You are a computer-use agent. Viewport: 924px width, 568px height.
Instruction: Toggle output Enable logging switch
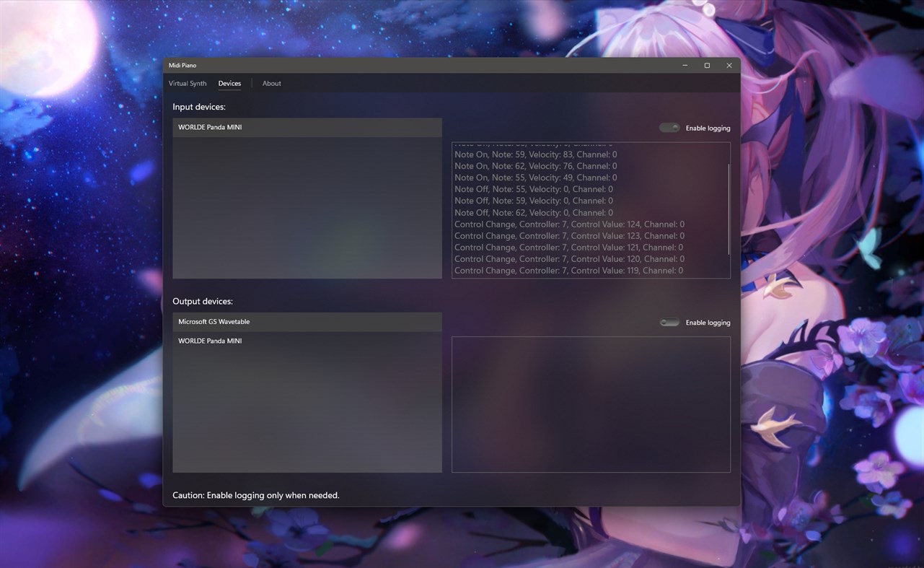click(x=669, y=323)
